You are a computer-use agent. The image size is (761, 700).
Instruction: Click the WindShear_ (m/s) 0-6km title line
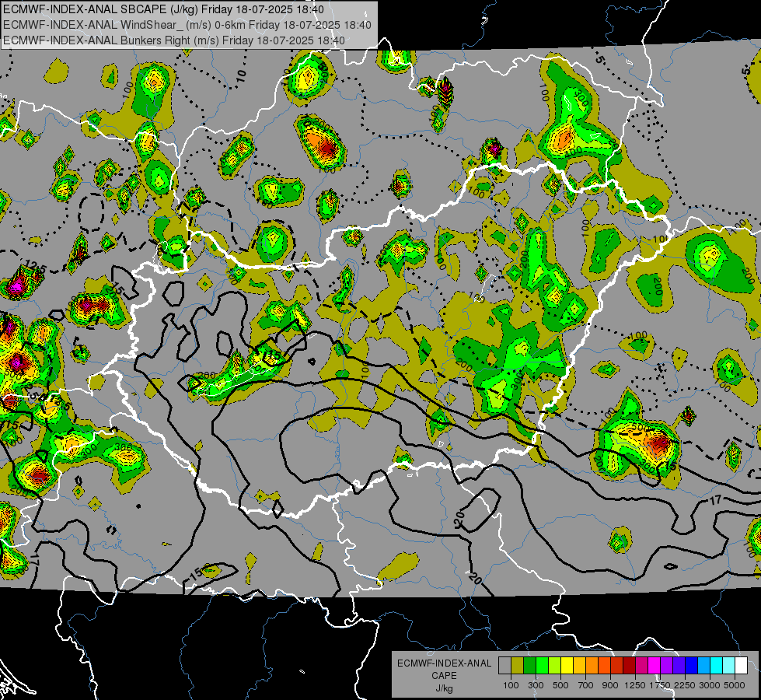[187, 25]
